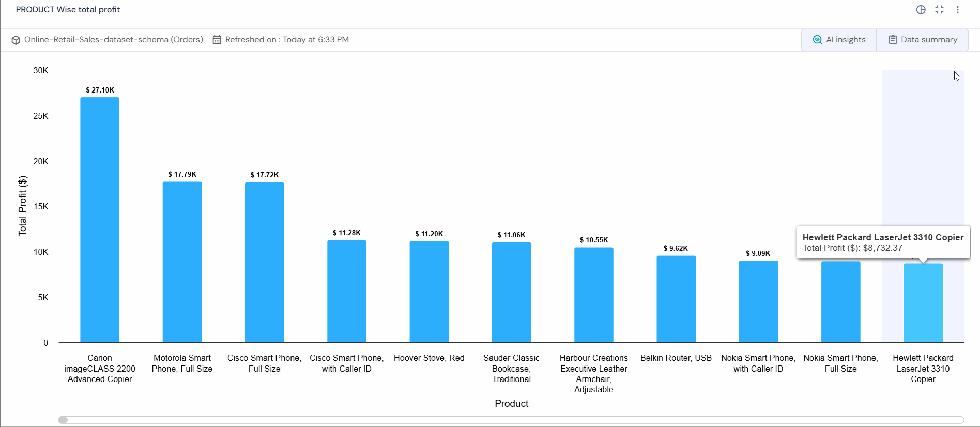
Task: Click the refresh calendar icon
Action: point(217,40)
